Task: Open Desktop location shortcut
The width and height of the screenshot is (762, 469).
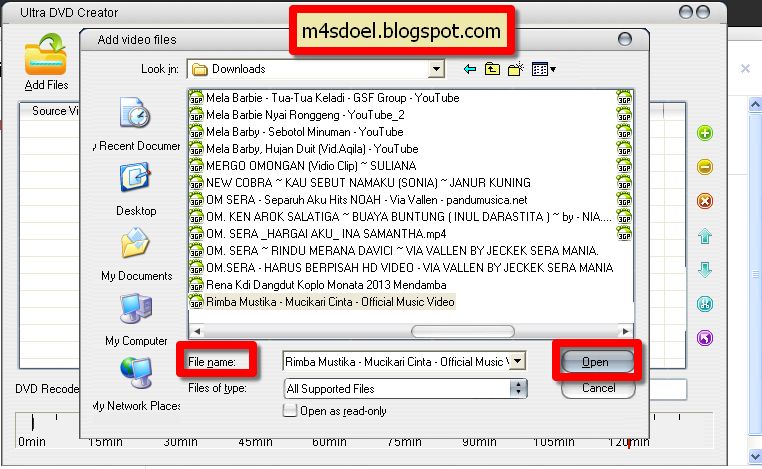Action: (136, 190)
